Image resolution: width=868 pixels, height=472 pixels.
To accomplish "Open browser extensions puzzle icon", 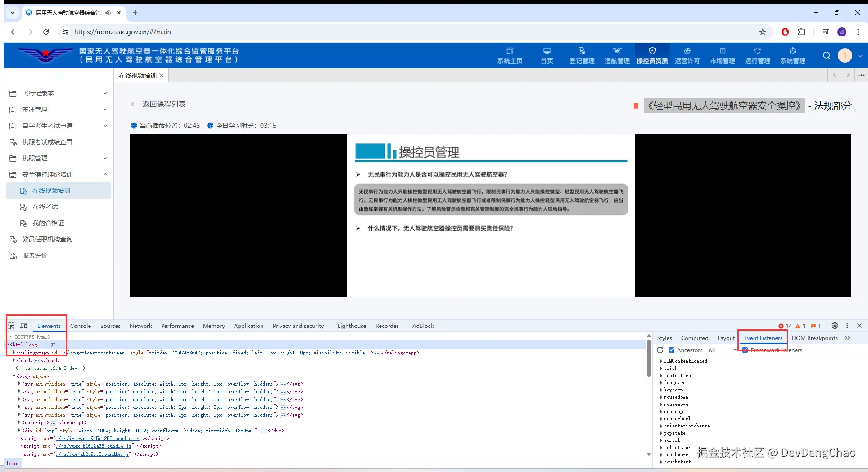I will pos(801,32).
